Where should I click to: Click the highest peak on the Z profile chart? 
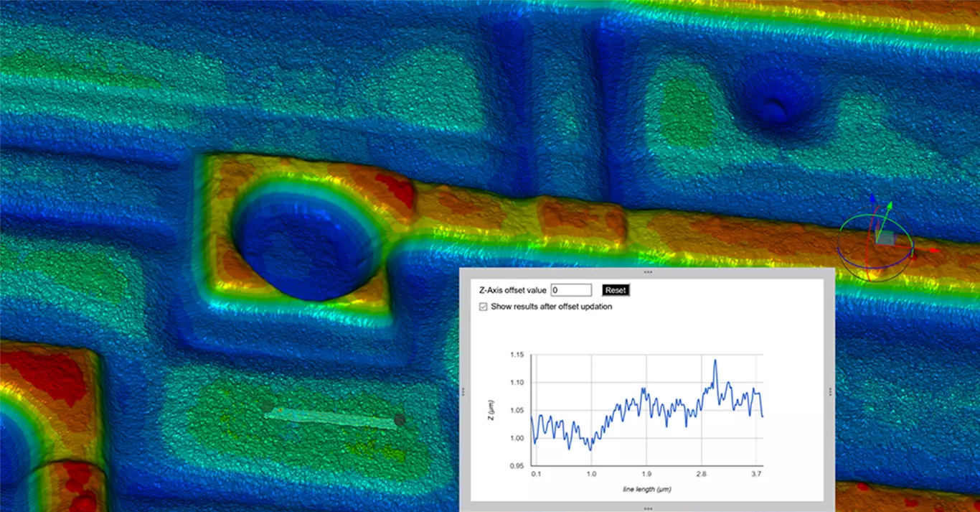[x=715, y=360]
